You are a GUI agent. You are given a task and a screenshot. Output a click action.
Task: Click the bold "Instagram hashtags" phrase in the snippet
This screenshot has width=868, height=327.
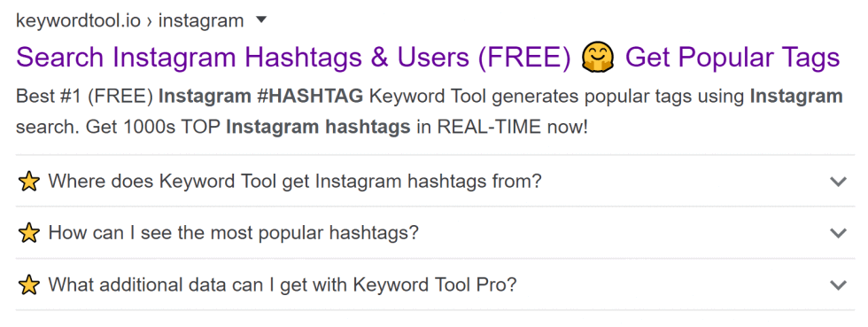(x=318, y=128)
